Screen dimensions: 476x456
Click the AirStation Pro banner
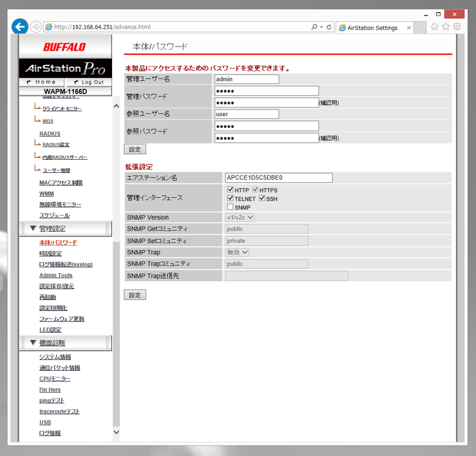(x=65, y=68)
